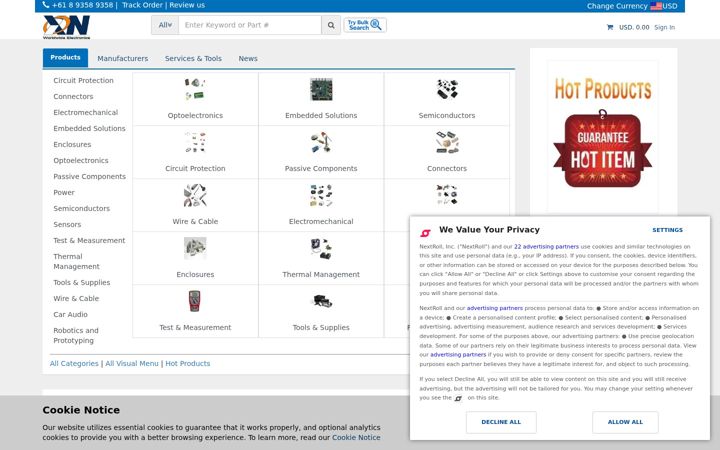Screen dimensions: 720x450
Task: Open the Cookie Notice link
Action: 356,438
